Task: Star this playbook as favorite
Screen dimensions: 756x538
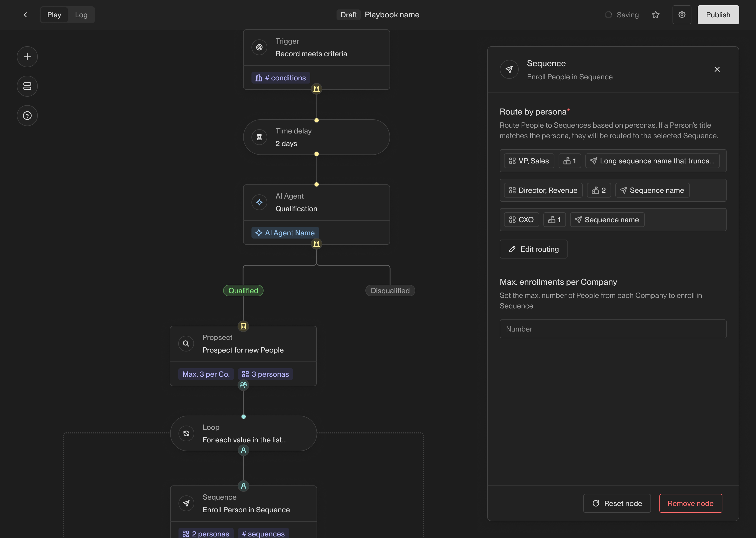Action: click(655, 14)
